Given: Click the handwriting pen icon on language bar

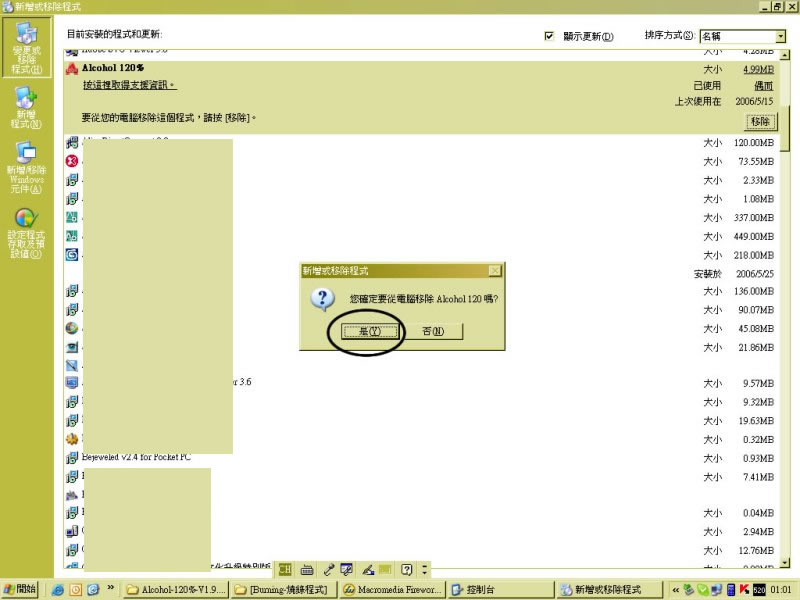Looking at the screenshot, I should pos(368,569).
